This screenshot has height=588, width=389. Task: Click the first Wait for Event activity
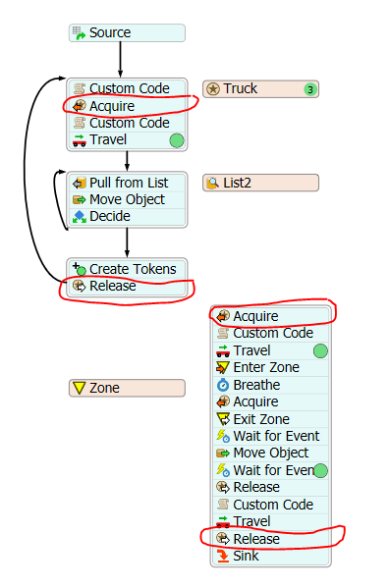pos(271,436)
